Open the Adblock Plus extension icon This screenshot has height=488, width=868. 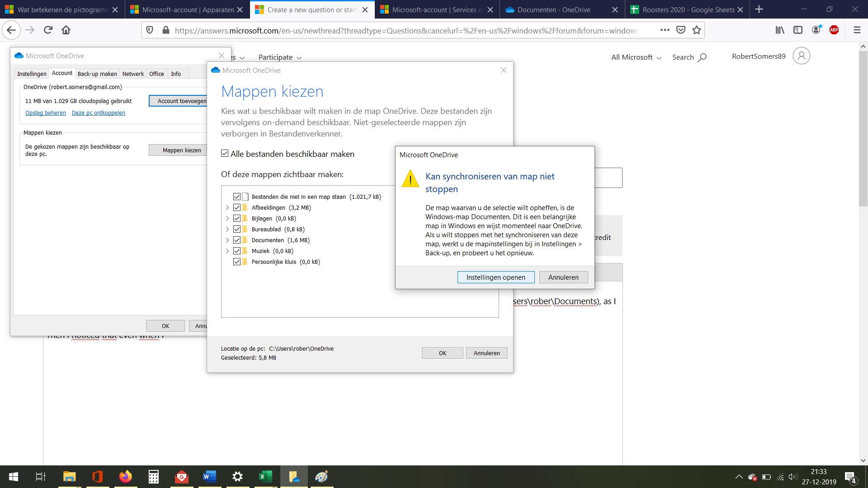point(834,30)
